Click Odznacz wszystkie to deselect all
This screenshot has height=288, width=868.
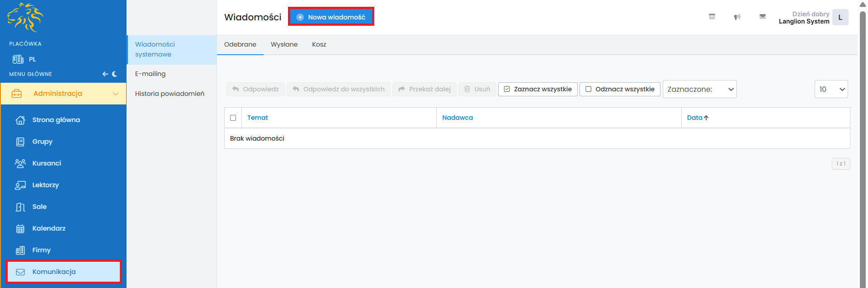[620, 89]
